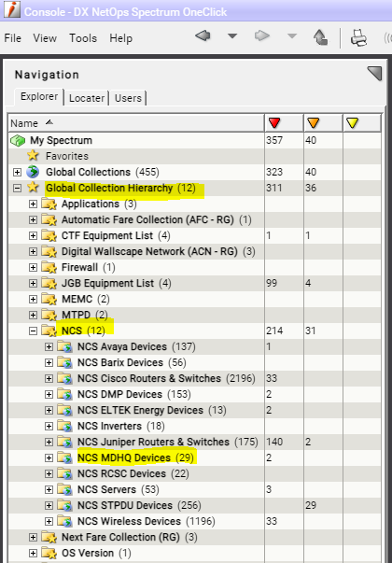Screen dimensions: 392x563
Task: Select NCS RCSC Devices (22)
Action: [x=133, y=473]
